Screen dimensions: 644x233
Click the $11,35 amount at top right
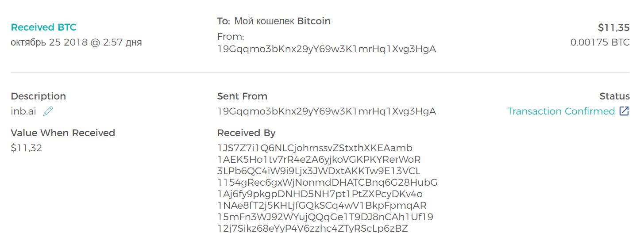613,28
